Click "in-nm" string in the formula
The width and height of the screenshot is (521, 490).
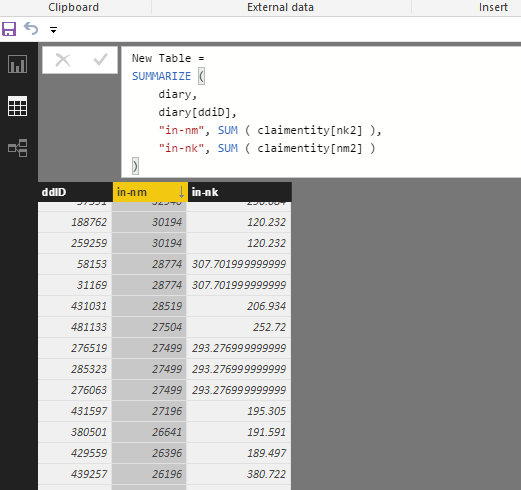[x=181, y=130]
